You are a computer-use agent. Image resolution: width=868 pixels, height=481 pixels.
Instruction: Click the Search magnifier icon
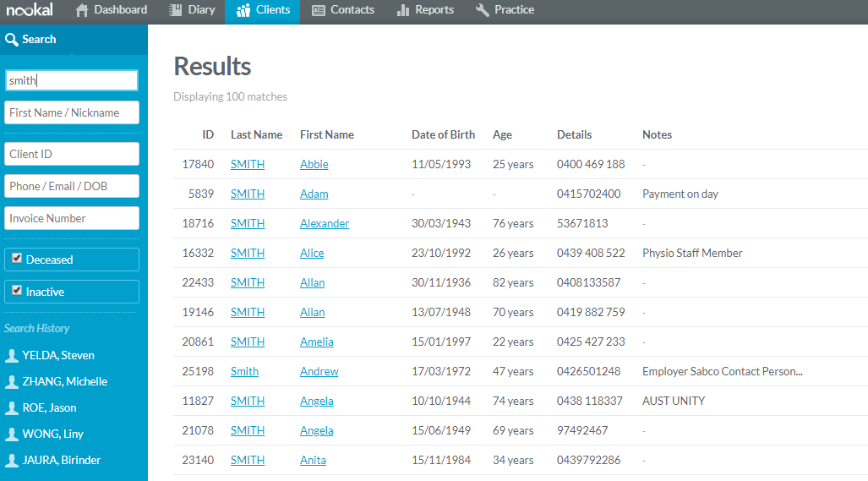(12, 40)
